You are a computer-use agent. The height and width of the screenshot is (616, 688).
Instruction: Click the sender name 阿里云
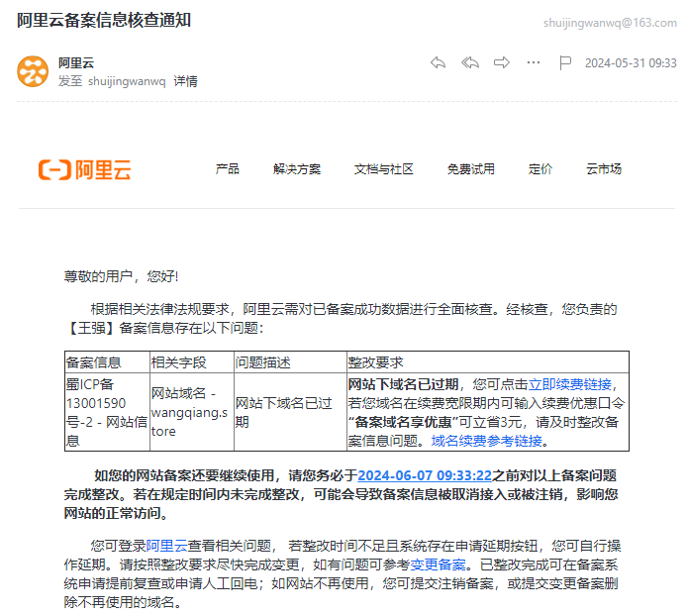coord(76,62)
